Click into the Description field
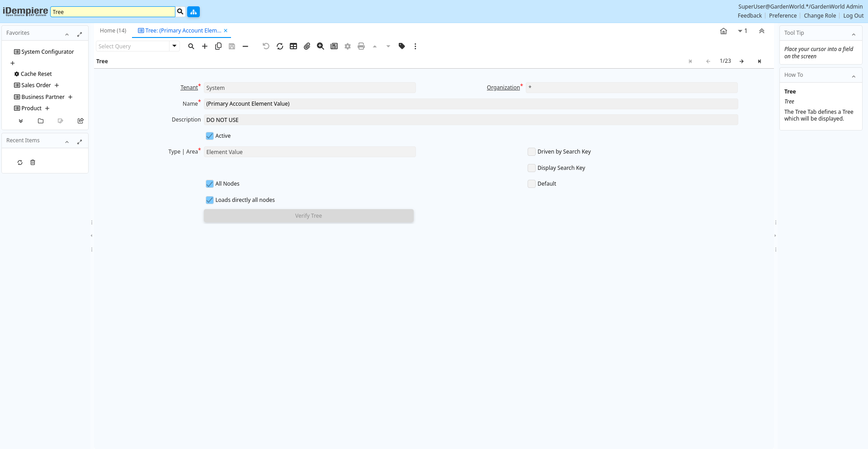Screen dimensions: 868x449 point(470,120)
